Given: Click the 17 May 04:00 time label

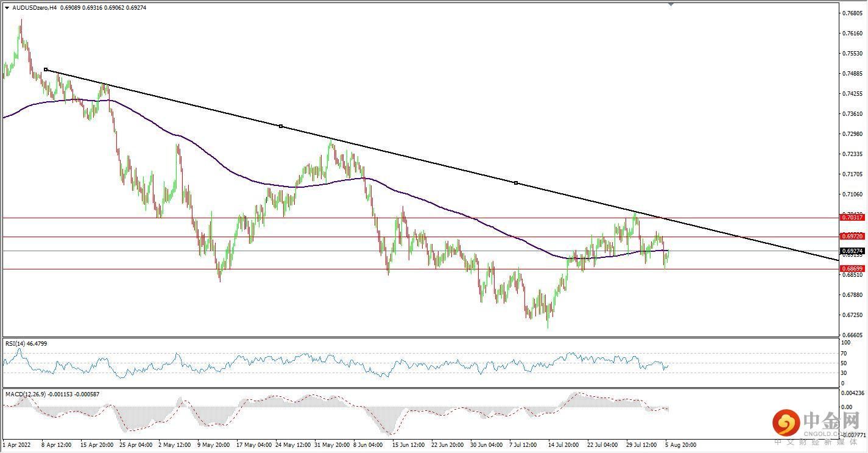Looking at the screenshot, I should pyautogui.click(x=253, y=445).
